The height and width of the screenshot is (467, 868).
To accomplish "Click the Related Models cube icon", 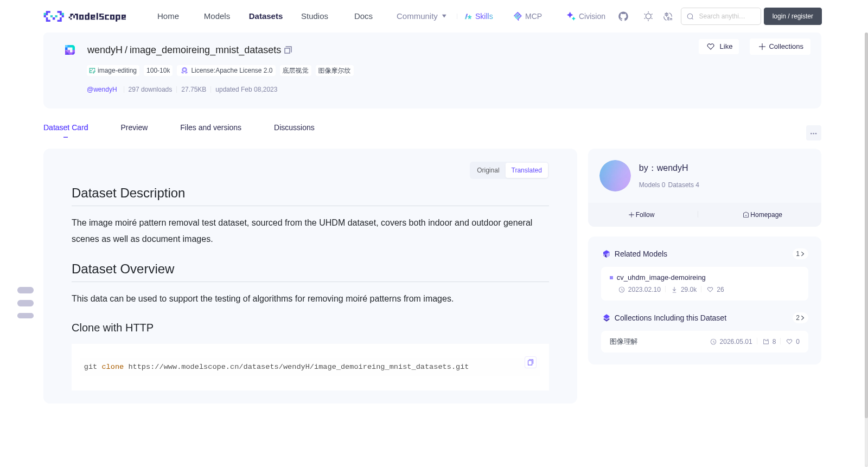I will 607,254.
